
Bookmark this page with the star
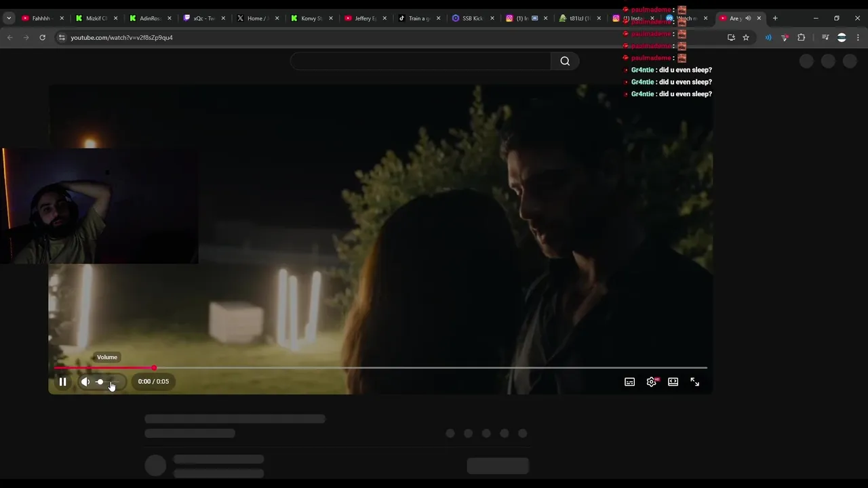(746, 37)
